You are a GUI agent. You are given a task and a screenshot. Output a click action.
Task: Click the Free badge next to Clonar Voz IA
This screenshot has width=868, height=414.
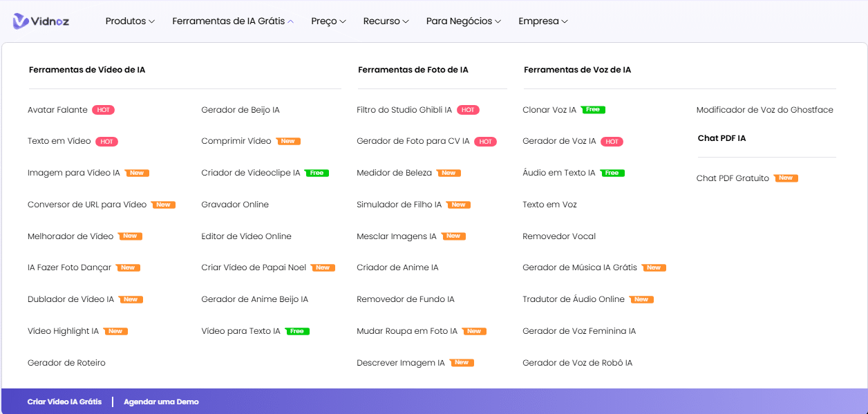pos(593,110)
